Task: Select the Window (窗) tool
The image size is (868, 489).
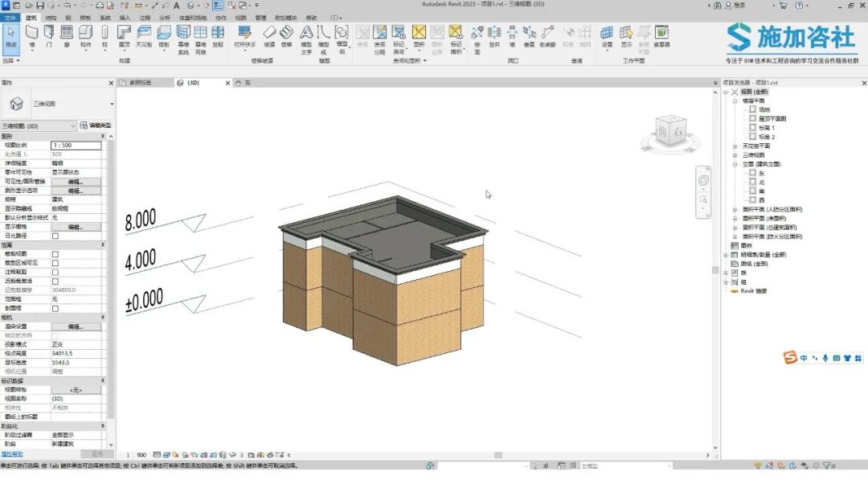Action: point(67,36)
